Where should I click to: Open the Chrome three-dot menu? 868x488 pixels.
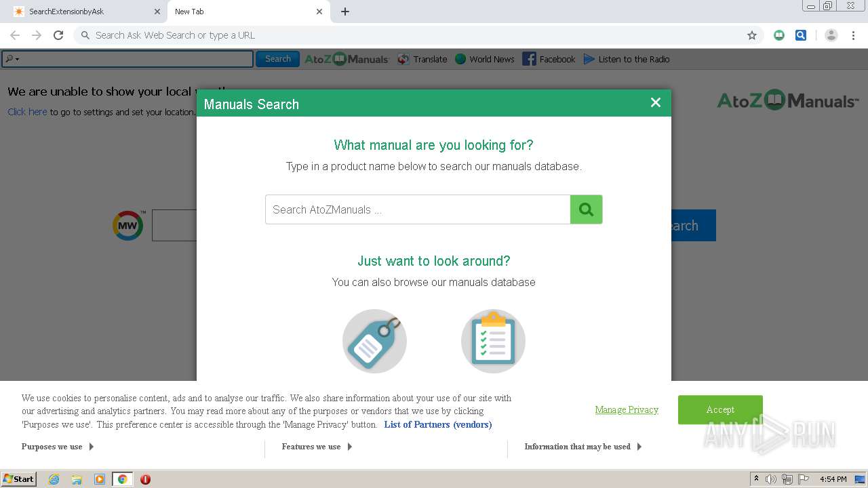coord(853,35)
